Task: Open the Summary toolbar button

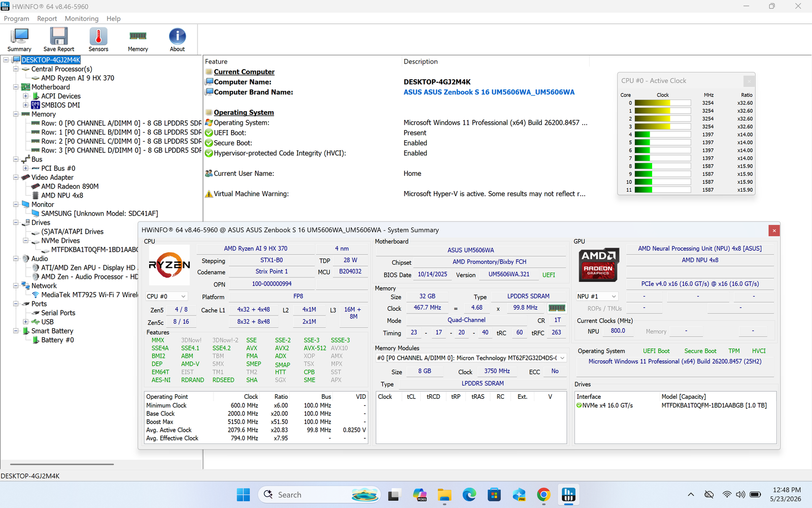Action: 19,40
